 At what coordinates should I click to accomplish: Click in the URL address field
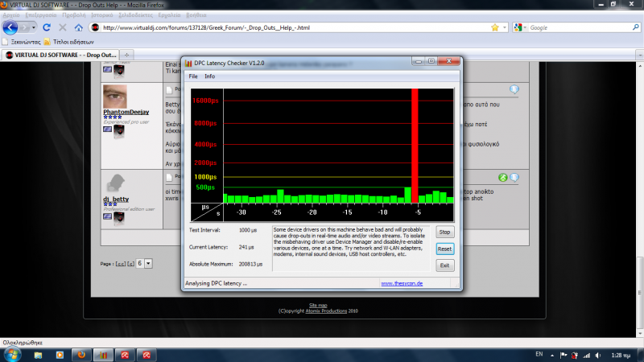[295, 27]
